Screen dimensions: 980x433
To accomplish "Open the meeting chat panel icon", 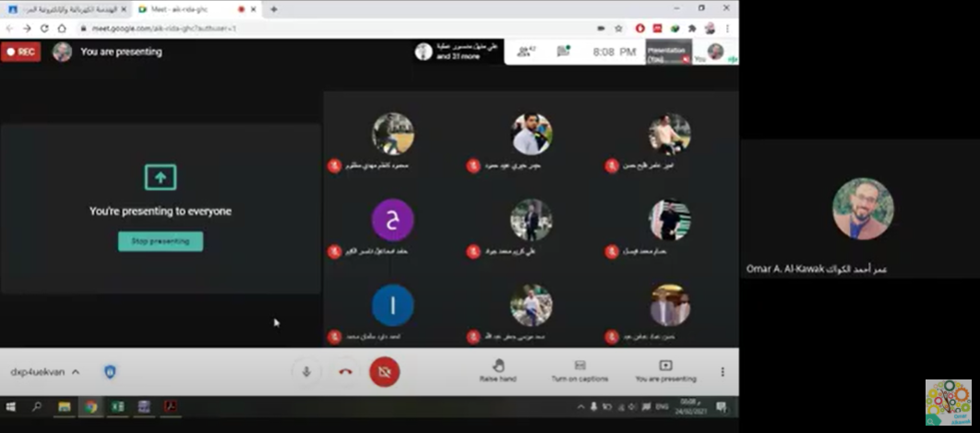I will [564, 52].
